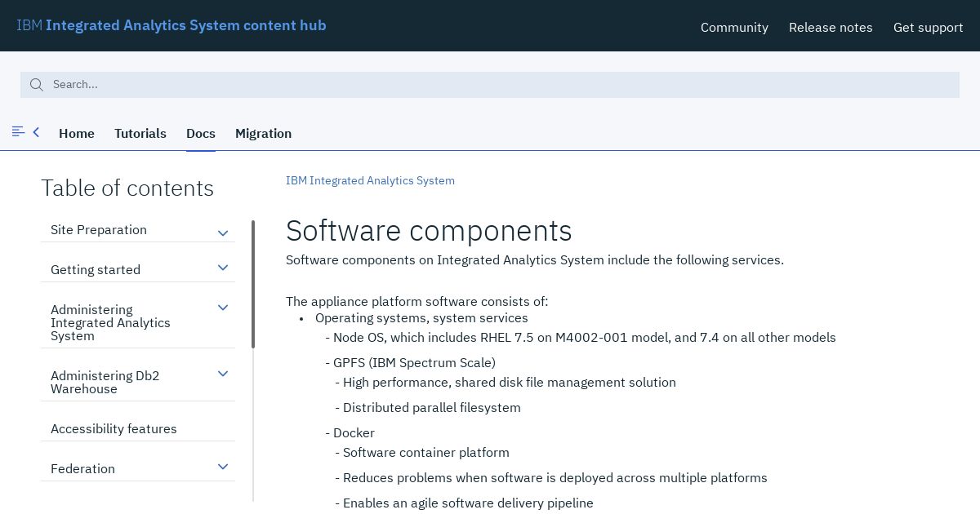The height and width of the screenshot is (514, 980).
Task: Open the Tutorials tab
Action: (x=140, y=134)
